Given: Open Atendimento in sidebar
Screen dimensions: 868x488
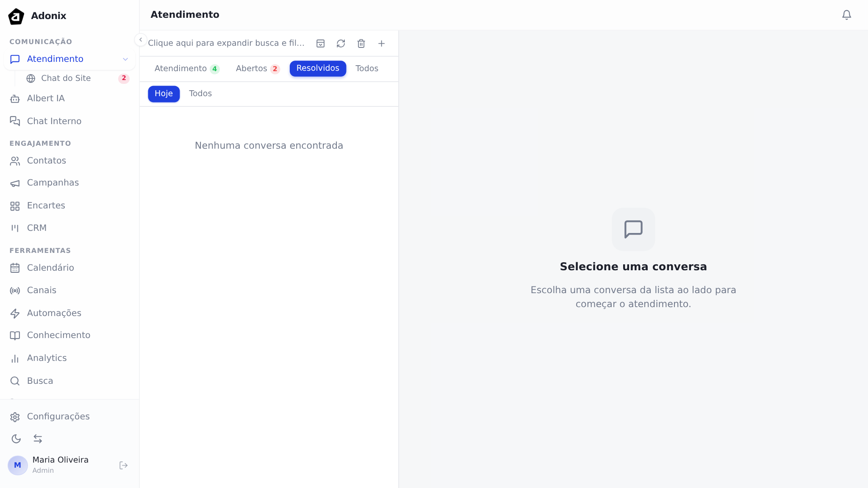Looking at the screenshot, I should tap(69, 59).
